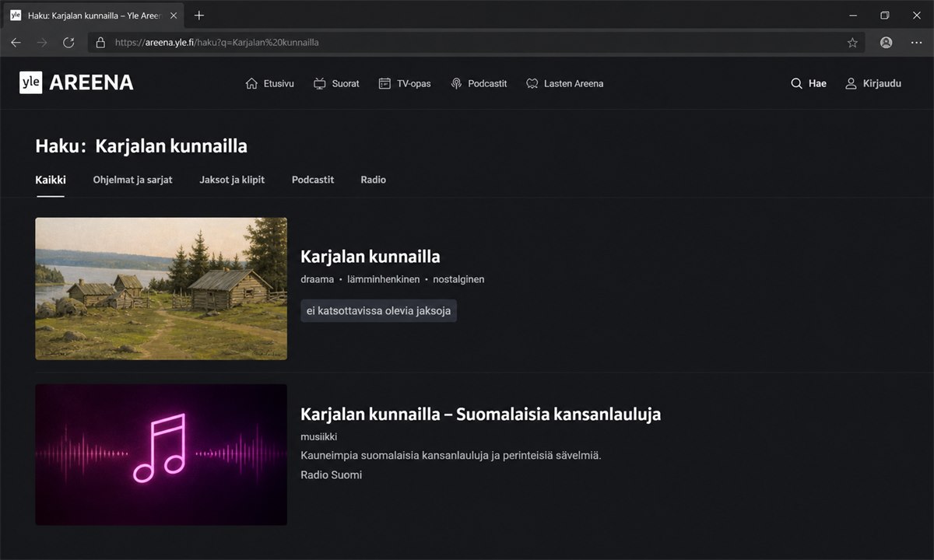Click the yle favicon on browser tab
934x560 pixels.
[x=16, y=15]
